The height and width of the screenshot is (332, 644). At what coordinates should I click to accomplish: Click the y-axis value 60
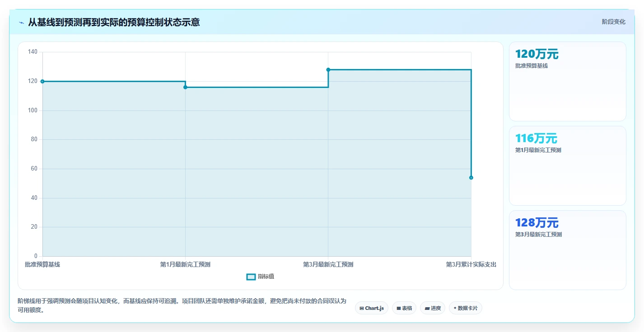coord(34,169)
